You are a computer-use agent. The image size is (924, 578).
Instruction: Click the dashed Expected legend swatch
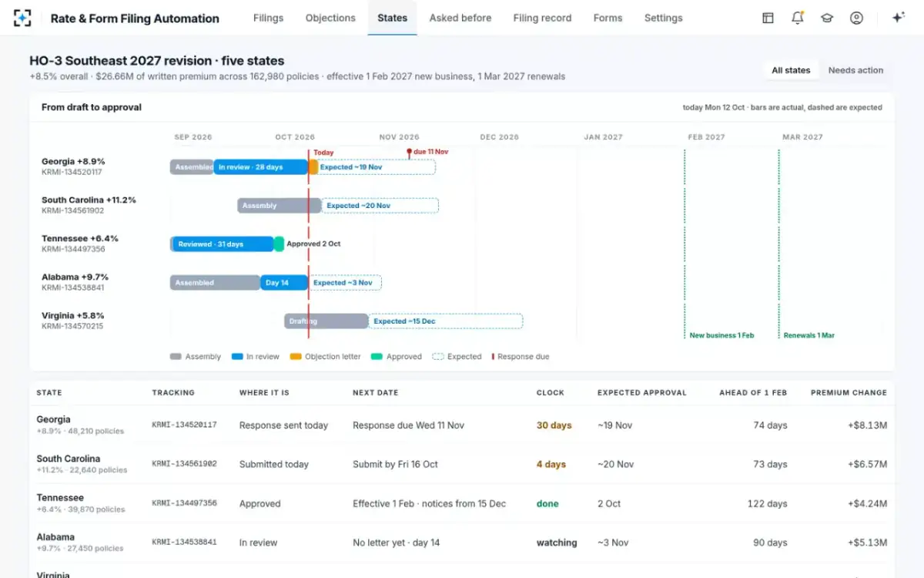click(438, 357)
